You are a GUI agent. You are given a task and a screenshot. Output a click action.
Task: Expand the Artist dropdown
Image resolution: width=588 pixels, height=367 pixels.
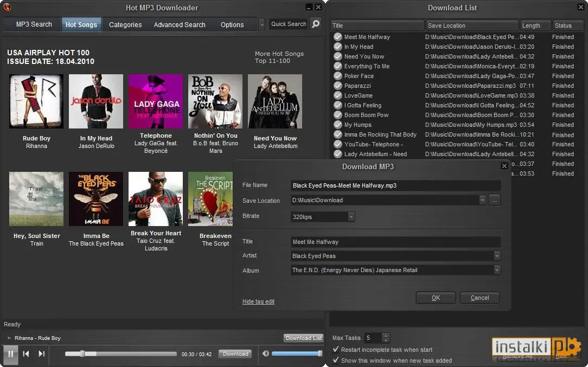point(497,256)
